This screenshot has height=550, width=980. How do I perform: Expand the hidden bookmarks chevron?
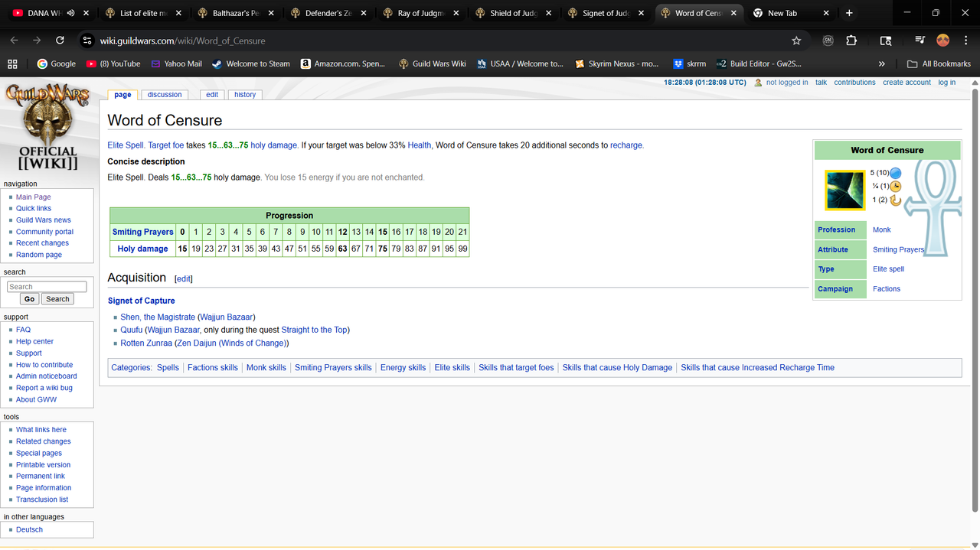click(882, 63)
